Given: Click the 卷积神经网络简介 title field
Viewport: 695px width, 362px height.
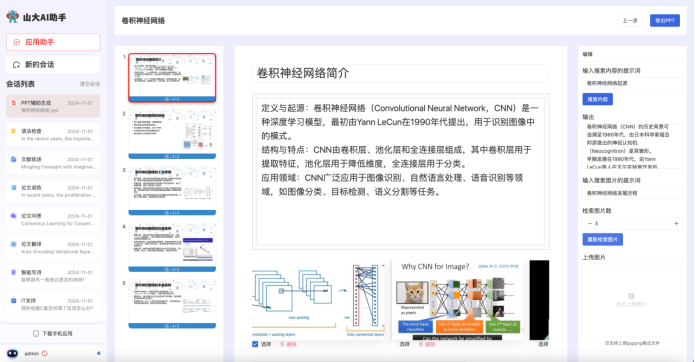Looking at the screenshot, I should (x=401, y=74).
